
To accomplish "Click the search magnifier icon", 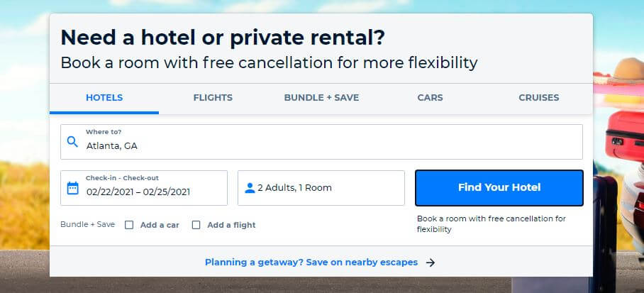I will tap(72, 142).
